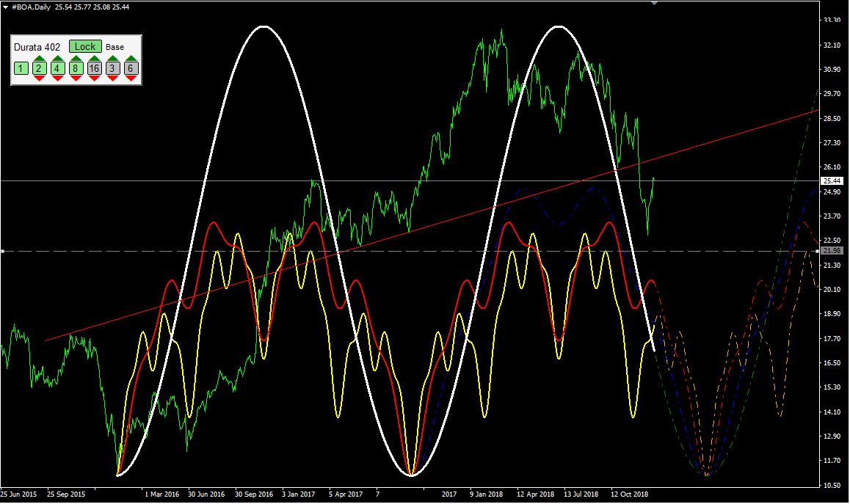The image size is (850, 504).
Task: Toggle the grey cycle 6 button
Action: 131,68
